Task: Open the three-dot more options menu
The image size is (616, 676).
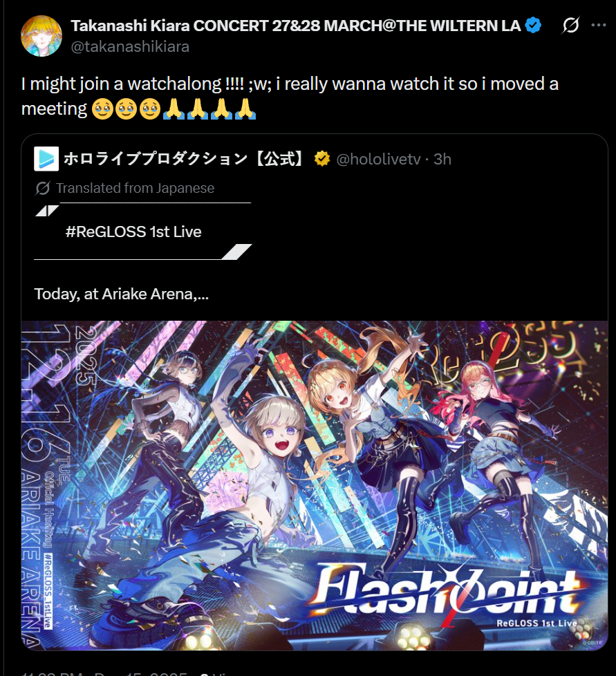Action: pyautogui.click(x=599, y=25)
